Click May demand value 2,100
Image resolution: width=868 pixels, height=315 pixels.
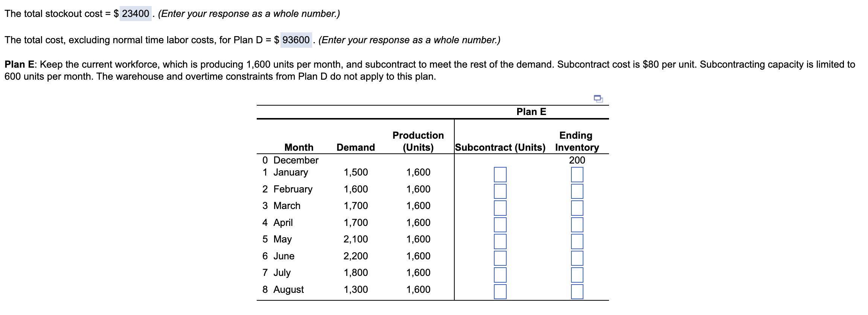click(x=356, y=239)
